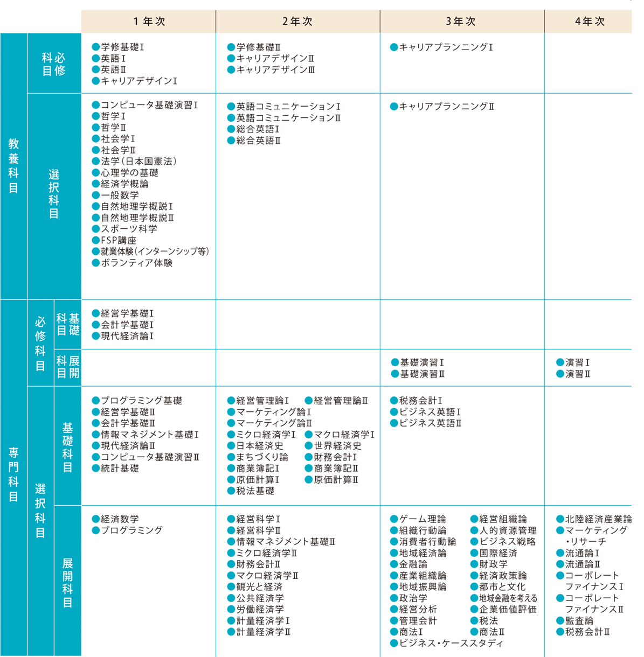Click the course 商業簿記Ⅰ
The width and height of the screenshot is (644, 657).
[x=253, y=469]
